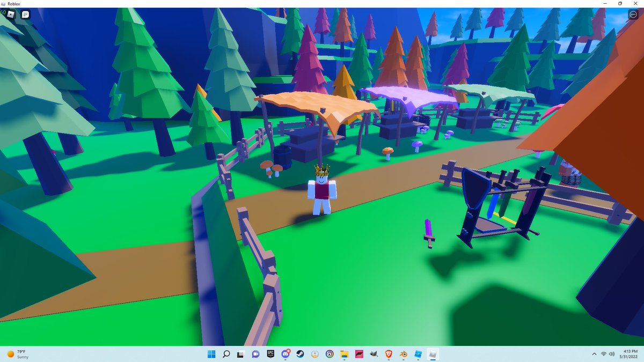Open Discord from the taskbar

tap(285, 354)
